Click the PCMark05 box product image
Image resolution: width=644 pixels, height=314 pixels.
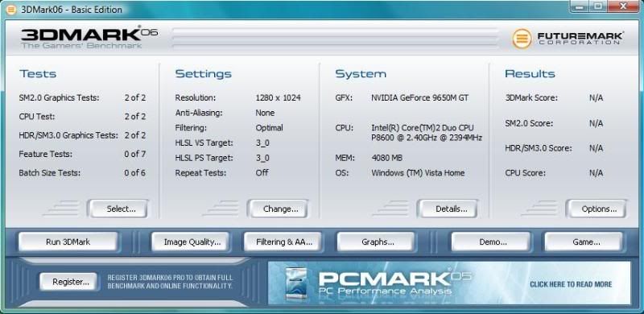coord(295,283)
